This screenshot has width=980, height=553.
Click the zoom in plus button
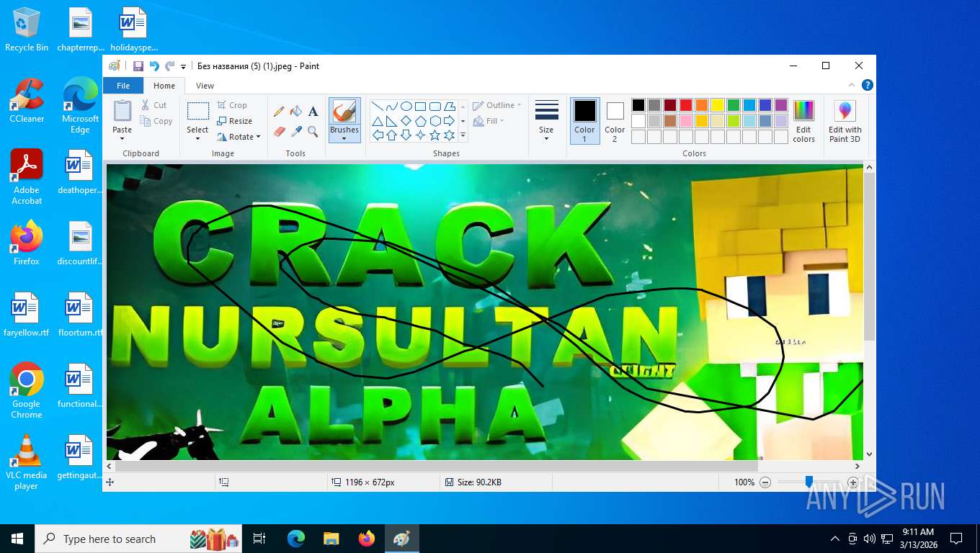(853, 482)
